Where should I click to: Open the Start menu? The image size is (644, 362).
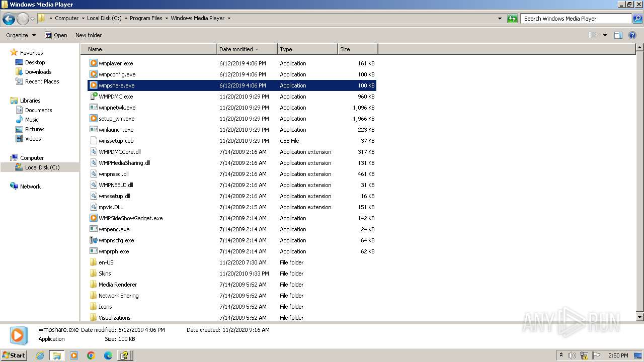[14, 355]
